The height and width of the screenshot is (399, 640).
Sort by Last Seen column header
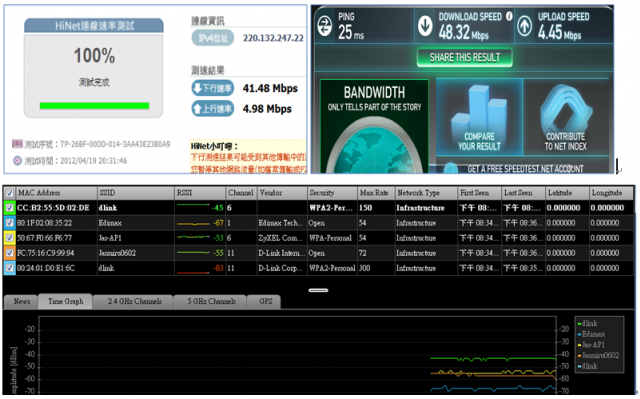(x=524, y=193)
